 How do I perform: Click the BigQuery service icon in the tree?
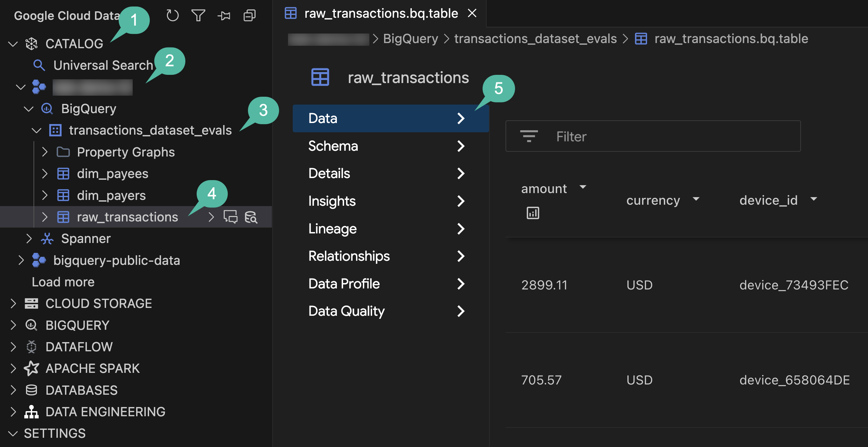click(47, 109)
